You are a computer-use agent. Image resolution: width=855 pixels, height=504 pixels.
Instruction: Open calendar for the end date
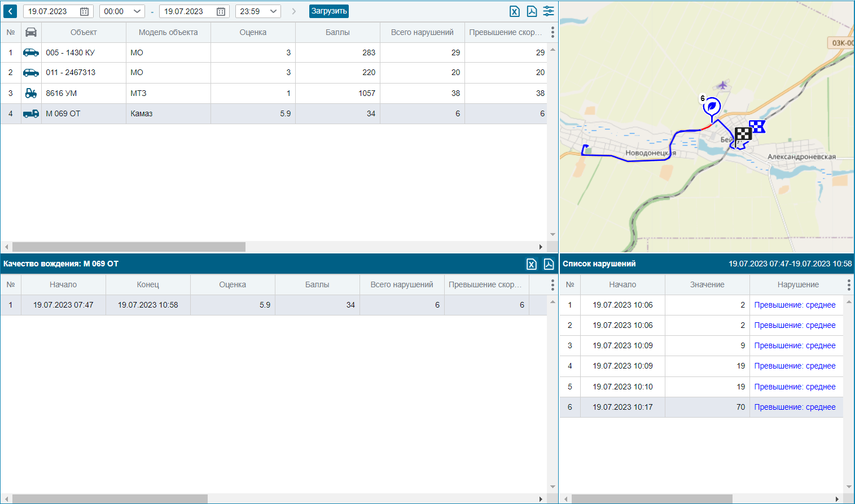(221, 11)
